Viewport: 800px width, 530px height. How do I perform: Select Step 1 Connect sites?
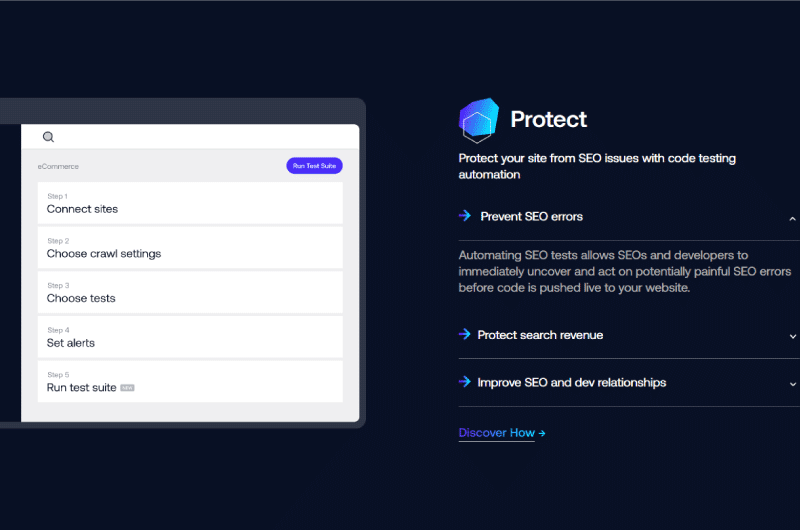[x=190, y=203]
